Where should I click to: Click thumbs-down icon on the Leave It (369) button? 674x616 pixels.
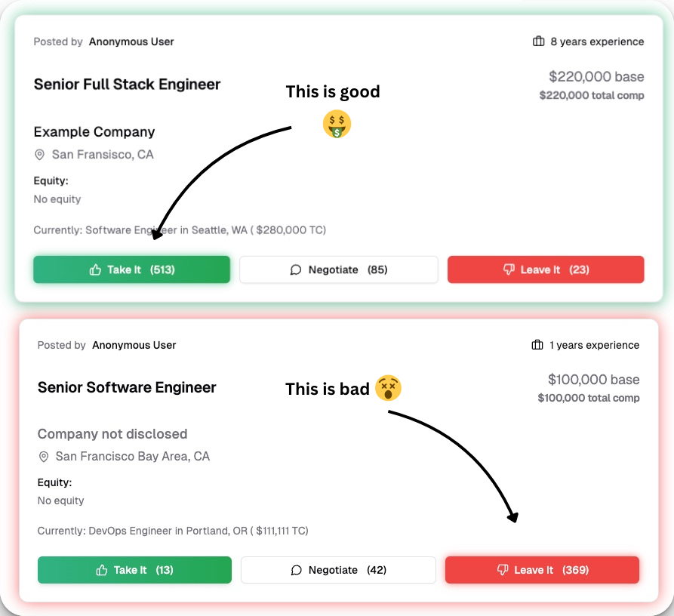tap(503, 570)
